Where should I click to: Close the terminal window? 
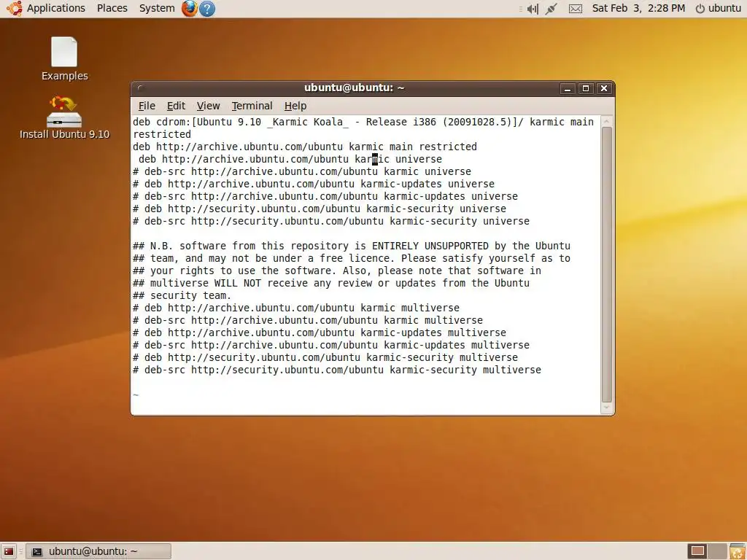pos(604,88)
